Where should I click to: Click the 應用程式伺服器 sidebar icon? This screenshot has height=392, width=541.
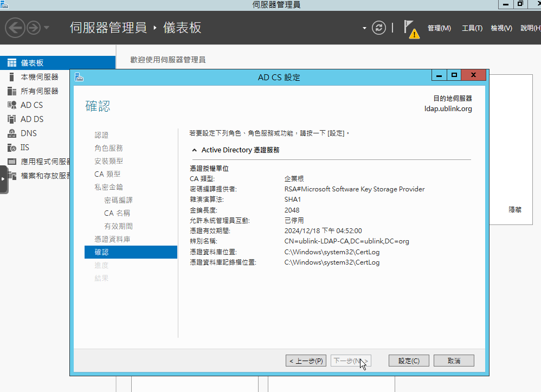pos(12,162)
